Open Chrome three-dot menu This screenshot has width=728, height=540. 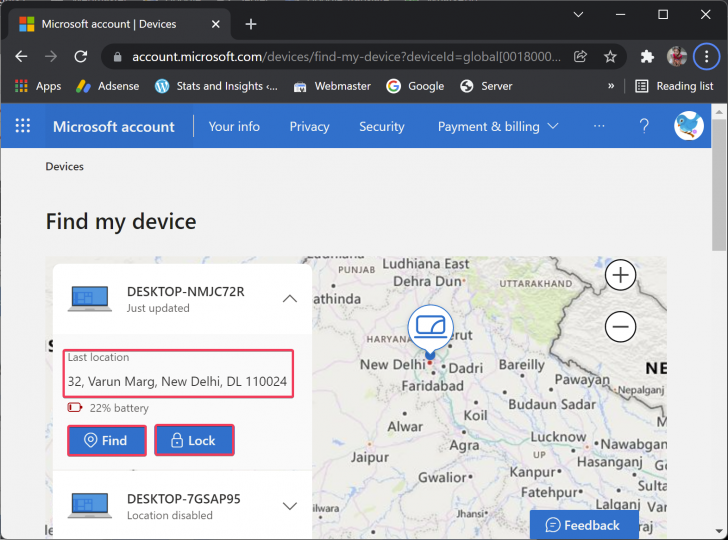pyautogui.click(x=706, y=57)
